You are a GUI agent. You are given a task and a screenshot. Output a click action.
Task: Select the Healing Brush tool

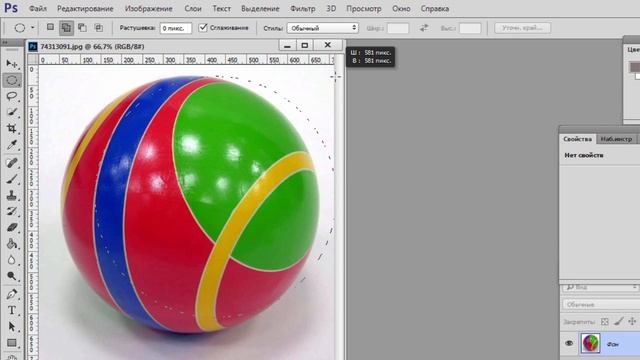point(12,163)
